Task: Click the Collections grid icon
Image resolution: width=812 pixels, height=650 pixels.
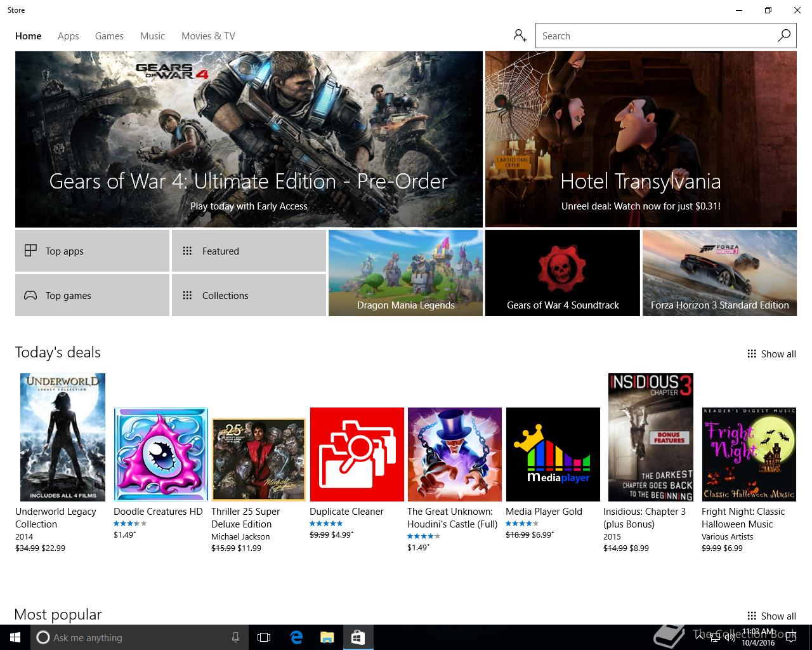Action: pos(187,295)
